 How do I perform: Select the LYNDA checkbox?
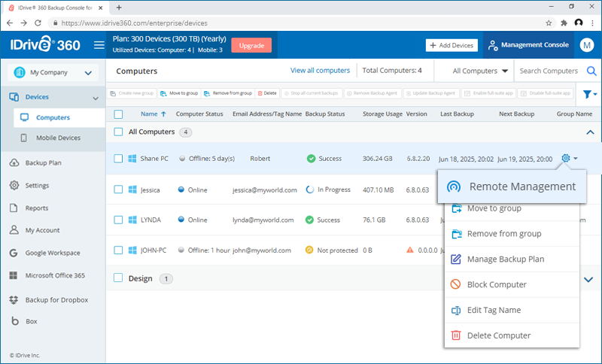(118, 220)
